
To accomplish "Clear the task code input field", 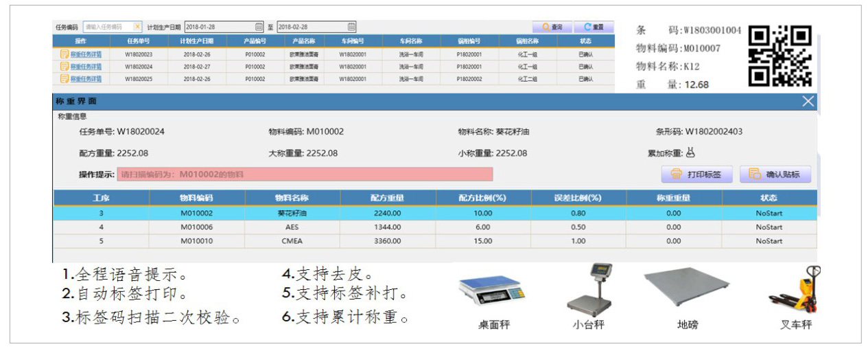I will point(137,27).
